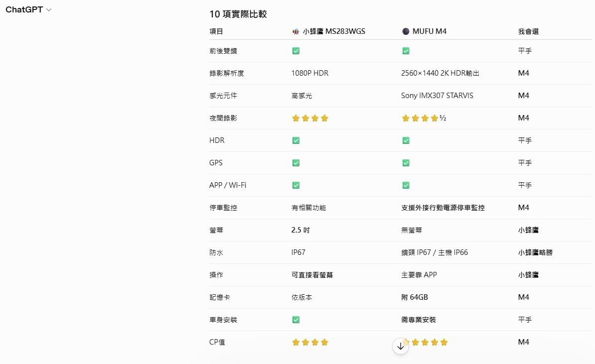Click the 高感光 cell
The image size is (595, 364).
pyautogui.click(x=301, y=96)
